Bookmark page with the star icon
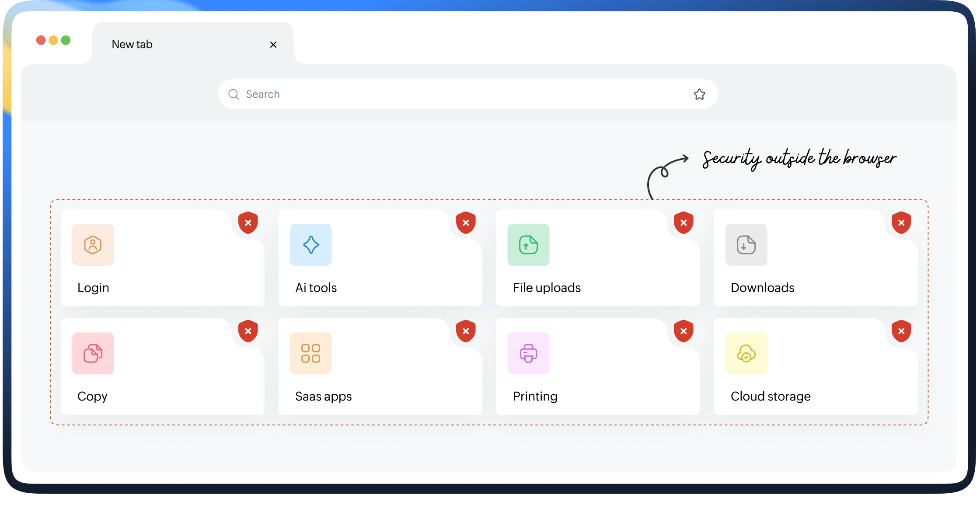980x505 pixels. (699, 94)
